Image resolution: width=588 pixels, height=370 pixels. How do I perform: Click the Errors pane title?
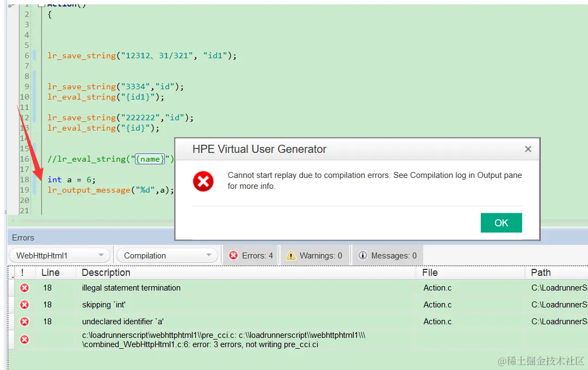[23, 238]
